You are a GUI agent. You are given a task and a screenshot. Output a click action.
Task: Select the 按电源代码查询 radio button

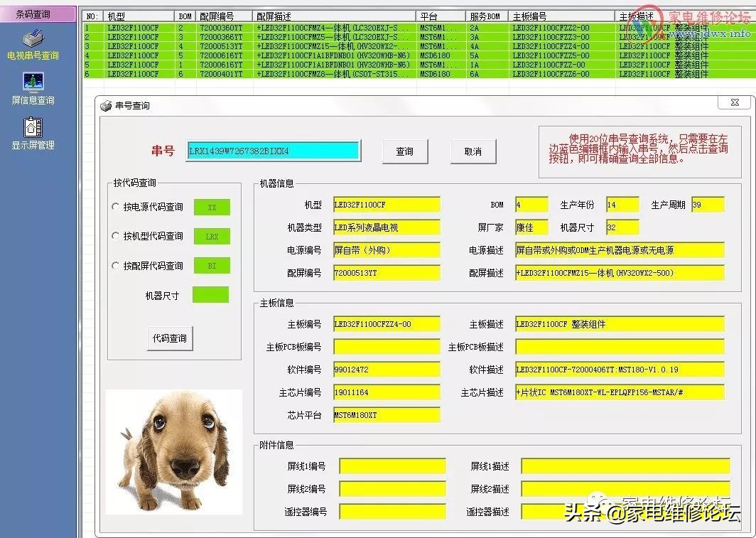click(114, 206)
